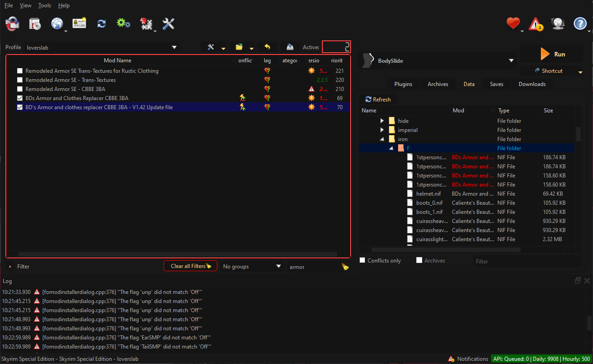
Task: Open the Visit Nexus globe icon
Action: 57,24
